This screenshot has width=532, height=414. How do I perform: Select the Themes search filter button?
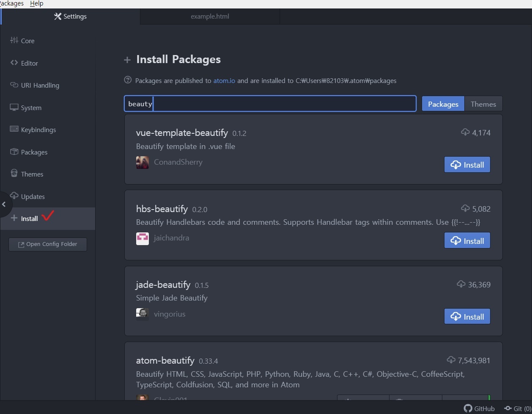[x=483, y=104]
